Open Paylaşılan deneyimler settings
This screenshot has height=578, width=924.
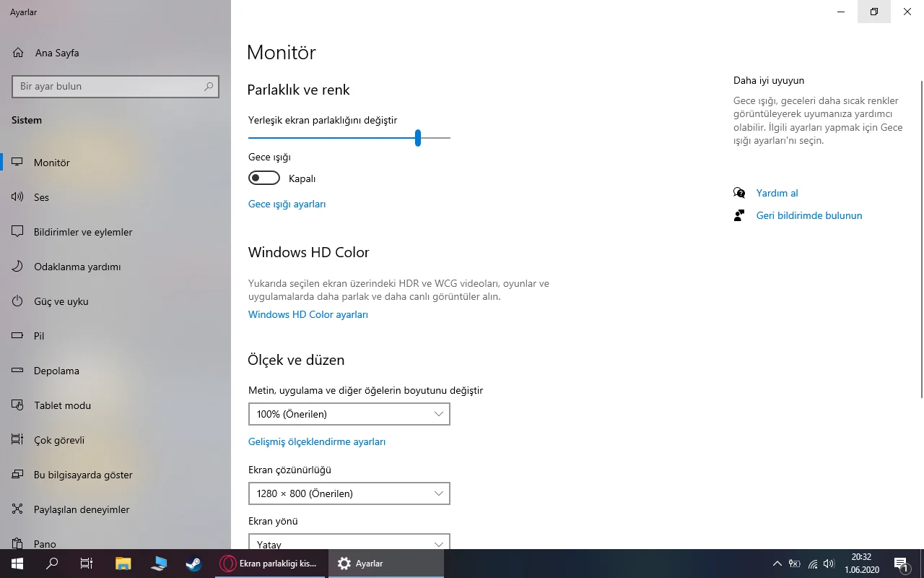click(x=115, y=509)
